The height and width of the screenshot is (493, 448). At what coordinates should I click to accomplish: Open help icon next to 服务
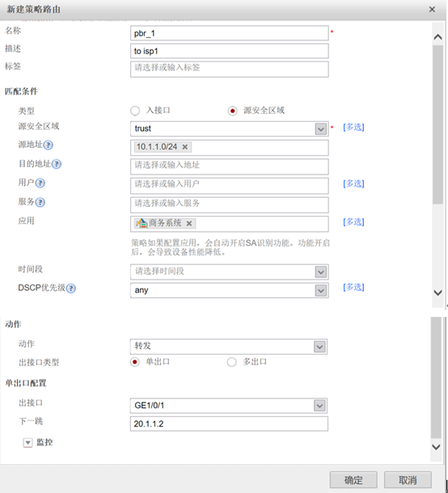point(40,202)
